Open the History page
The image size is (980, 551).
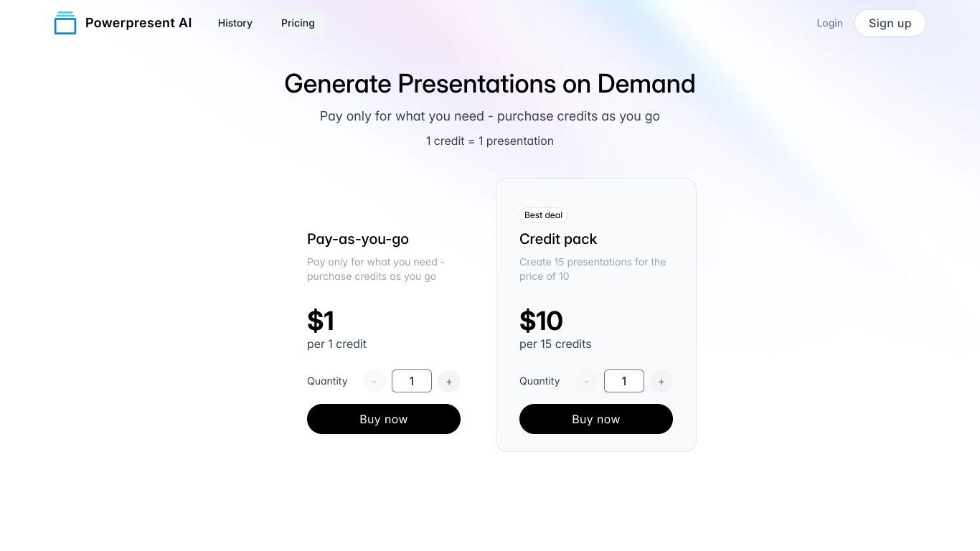click(x=235, y=23)
